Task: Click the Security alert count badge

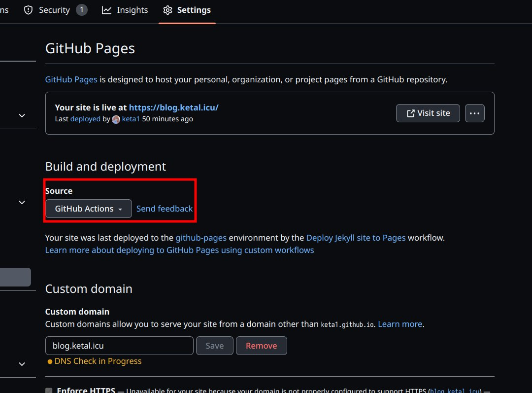Action: click(x=81, y=10)
